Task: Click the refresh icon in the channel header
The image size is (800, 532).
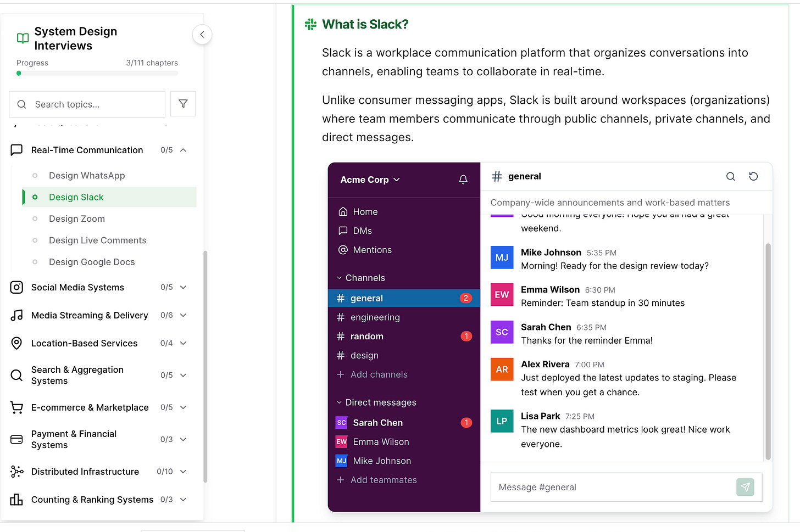Action: pyautogui.click(x=753, y=176)
